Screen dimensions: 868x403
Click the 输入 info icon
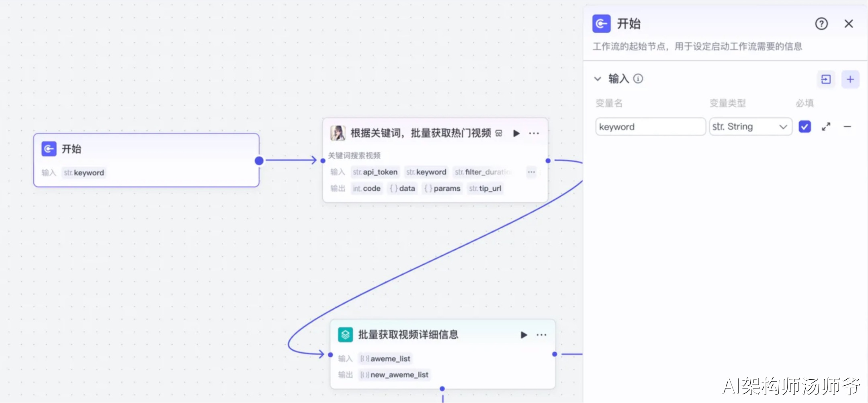coord(638,79)
